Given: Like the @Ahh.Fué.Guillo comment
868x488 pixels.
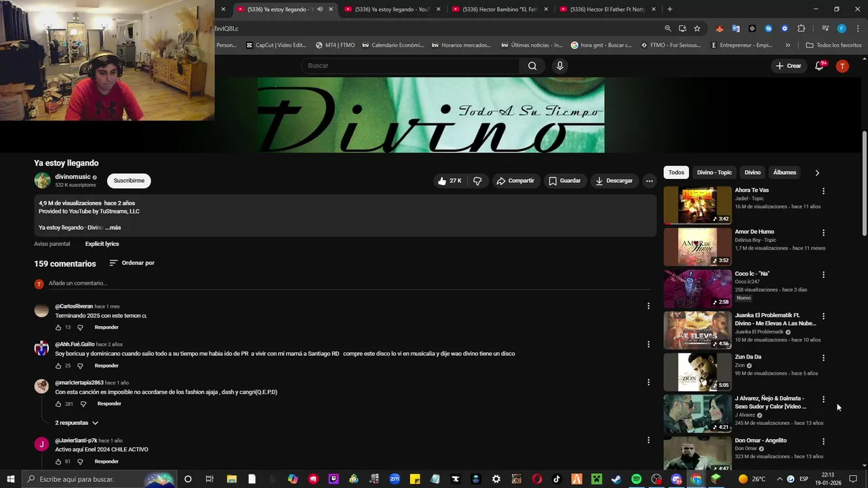Looking at the screenshot, I should [58, 366].
